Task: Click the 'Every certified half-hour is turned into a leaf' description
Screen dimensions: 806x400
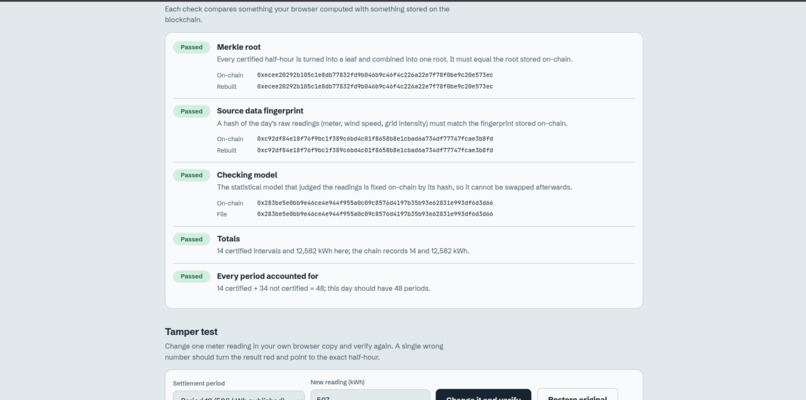Action: [x=395, y=60]
